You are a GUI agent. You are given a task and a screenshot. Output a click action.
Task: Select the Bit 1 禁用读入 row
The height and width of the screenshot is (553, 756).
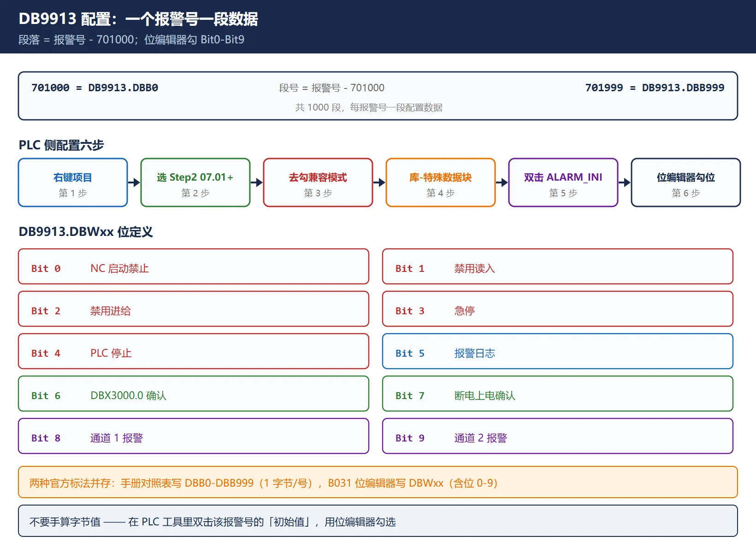(x=558, y=266)
